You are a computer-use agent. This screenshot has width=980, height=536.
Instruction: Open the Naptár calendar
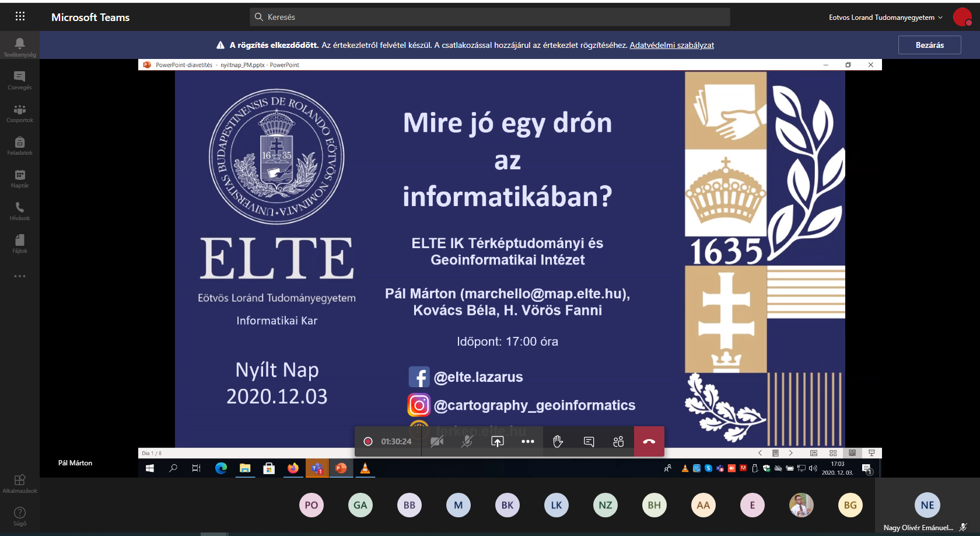20,178
